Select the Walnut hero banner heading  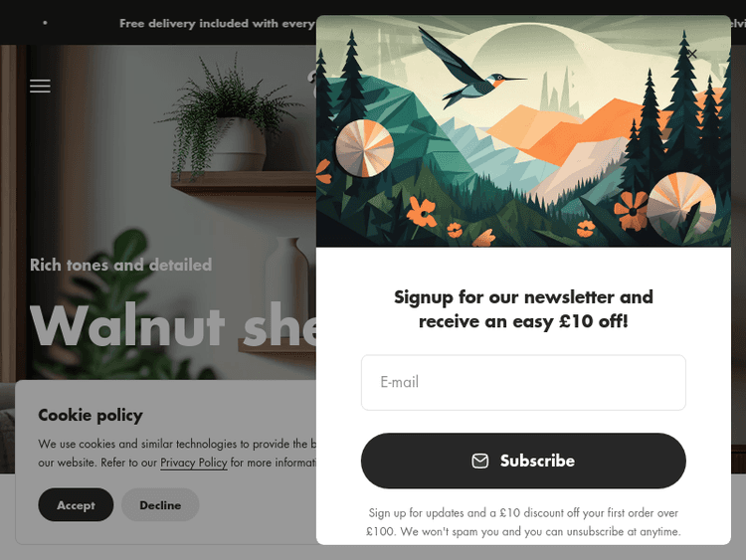[x=173, y=325]
